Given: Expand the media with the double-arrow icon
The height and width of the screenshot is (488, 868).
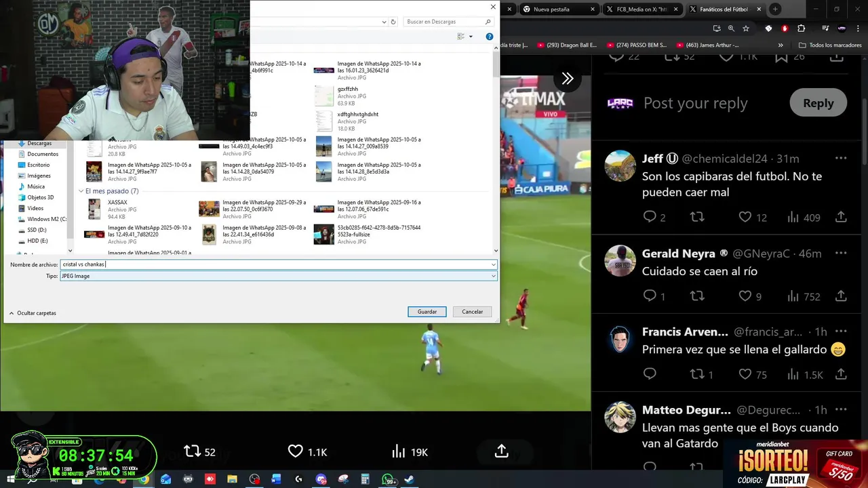Looking at the screenshot, I should [568, 79].
